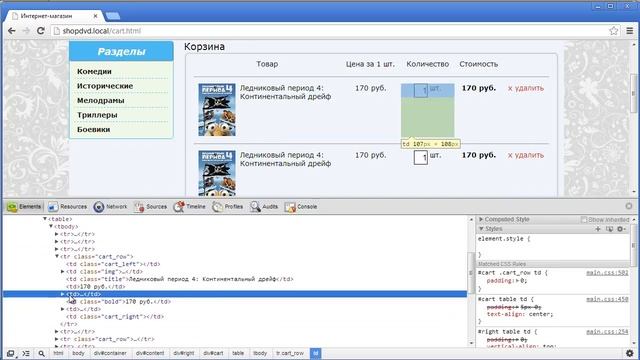Open the Elements panel
Screen dimensions: 640x360
tap(24, 207)
